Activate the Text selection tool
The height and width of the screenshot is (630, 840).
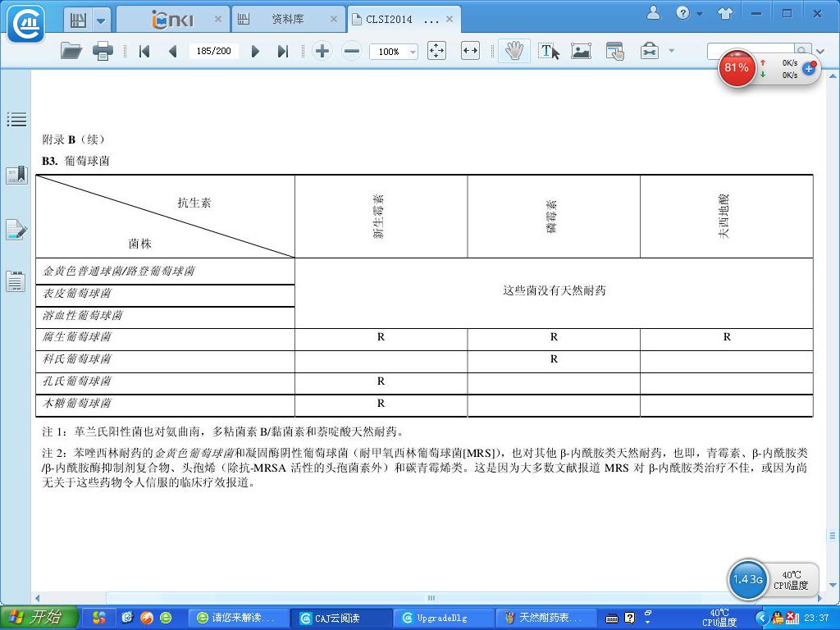tap(548, 51)
